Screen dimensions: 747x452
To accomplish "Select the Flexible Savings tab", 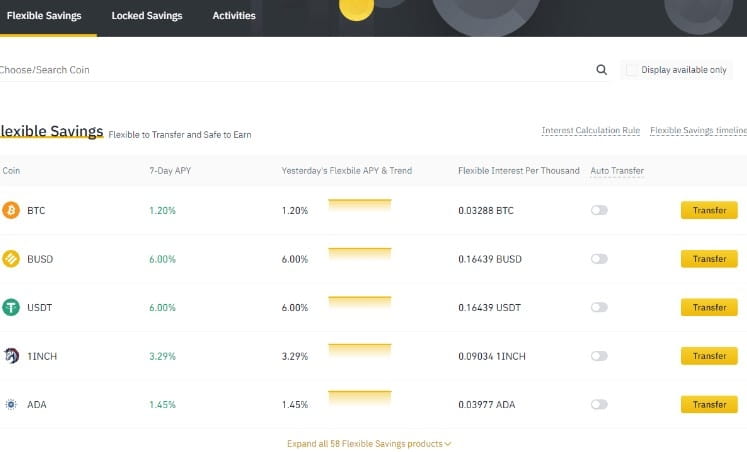I will (44, 16).
